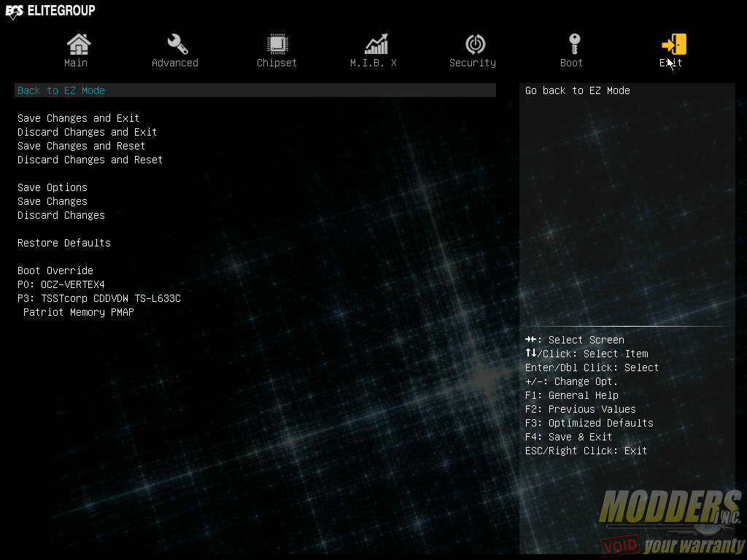Switch to the Advanced tab label
747x560 pixels.
(175, 63)
